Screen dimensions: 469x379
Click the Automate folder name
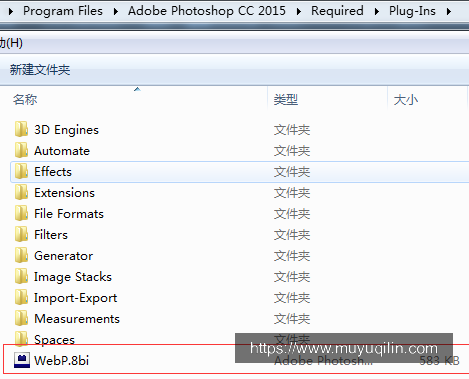click(x=62, y=151)
